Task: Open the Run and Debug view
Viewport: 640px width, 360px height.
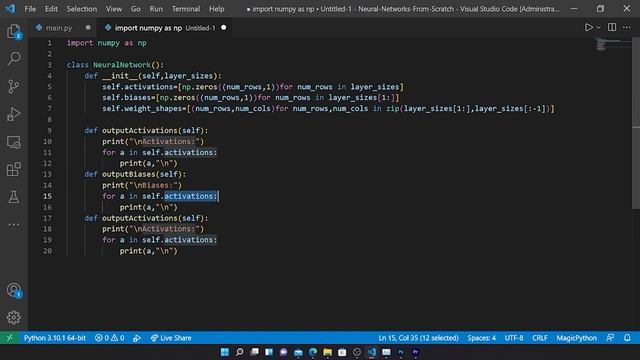Action: tap(14, 114)
